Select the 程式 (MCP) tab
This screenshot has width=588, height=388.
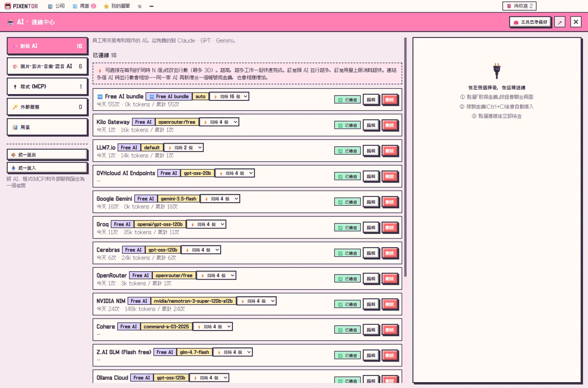click(x=47, y=87)
